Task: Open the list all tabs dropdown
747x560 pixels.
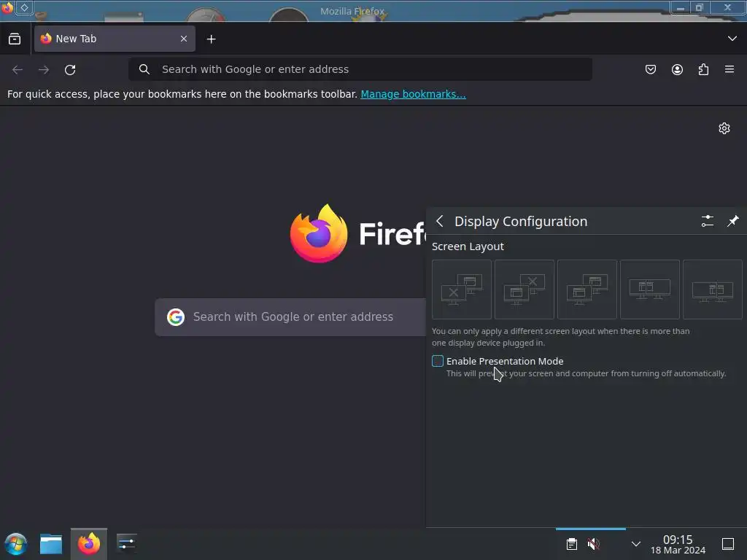Action: pyautogui.click(x=732, y=39)
